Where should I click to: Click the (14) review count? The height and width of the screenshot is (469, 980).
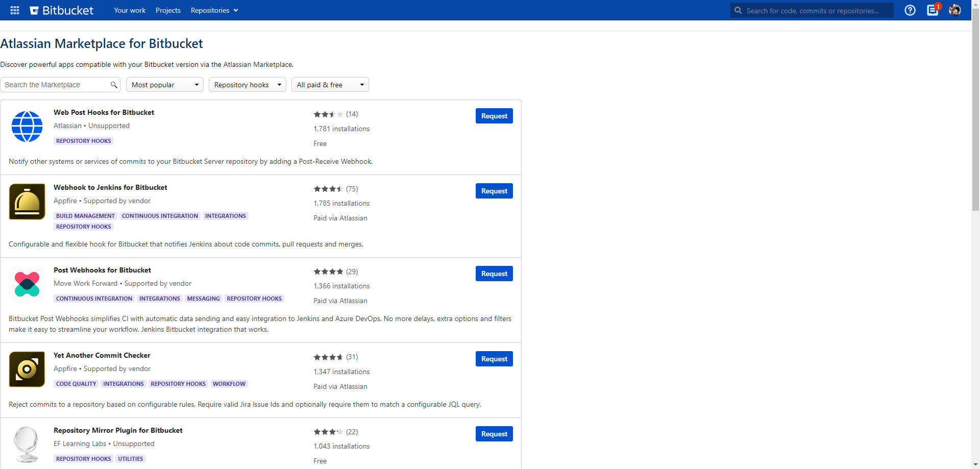pyautogui.click(x=352, y=114)
